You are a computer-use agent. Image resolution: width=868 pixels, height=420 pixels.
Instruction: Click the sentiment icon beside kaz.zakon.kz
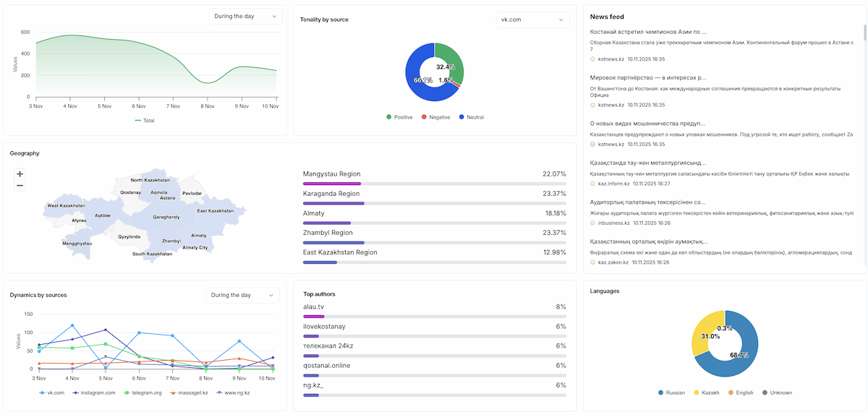coord(592,262)
